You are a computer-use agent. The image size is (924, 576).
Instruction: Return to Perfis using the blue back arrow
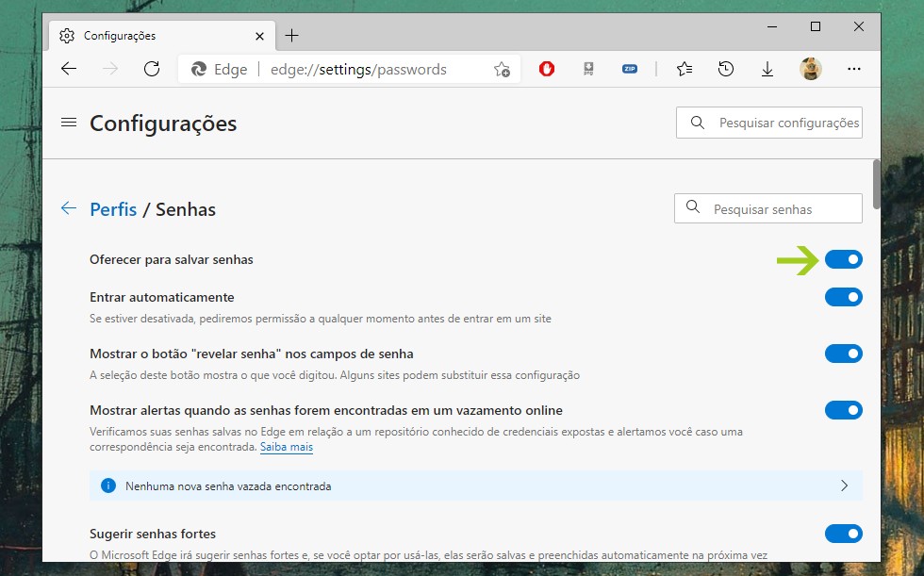69,208
